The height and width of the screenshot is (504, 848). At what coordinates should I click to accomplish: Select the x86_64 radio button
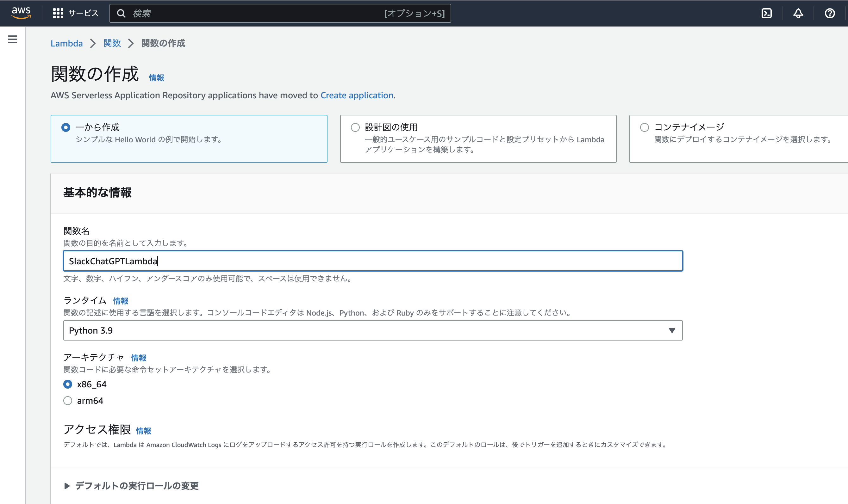coord(68,384)
